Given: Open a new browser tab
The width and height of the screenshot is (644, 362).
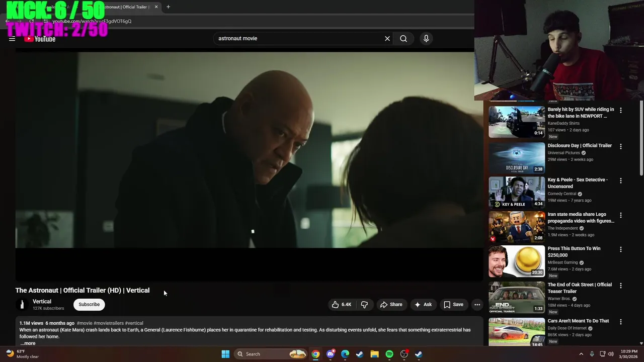Looking at the screenshot, I should pyautogui.click(x=168, y=7).
